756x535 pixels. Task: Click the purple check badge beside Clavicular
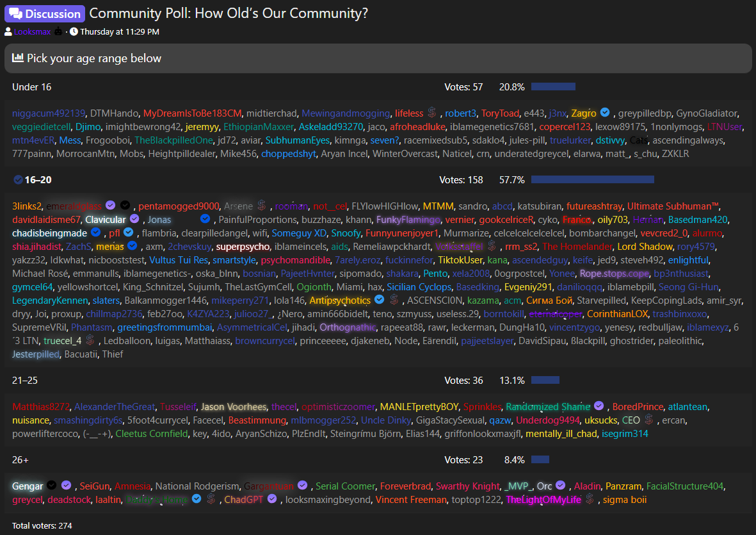134,219
